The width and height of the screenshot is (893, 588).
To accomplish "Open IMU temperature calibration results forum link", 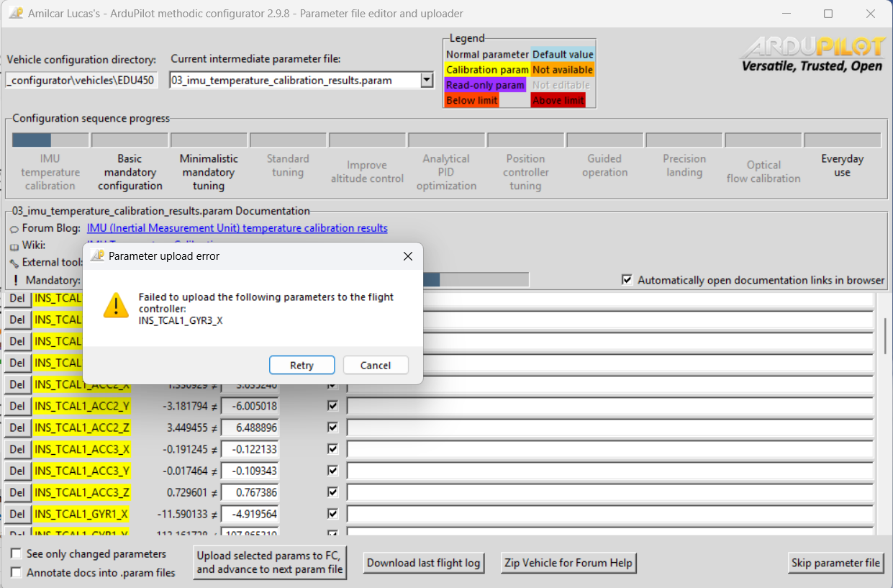I will [x=237, y=228].
